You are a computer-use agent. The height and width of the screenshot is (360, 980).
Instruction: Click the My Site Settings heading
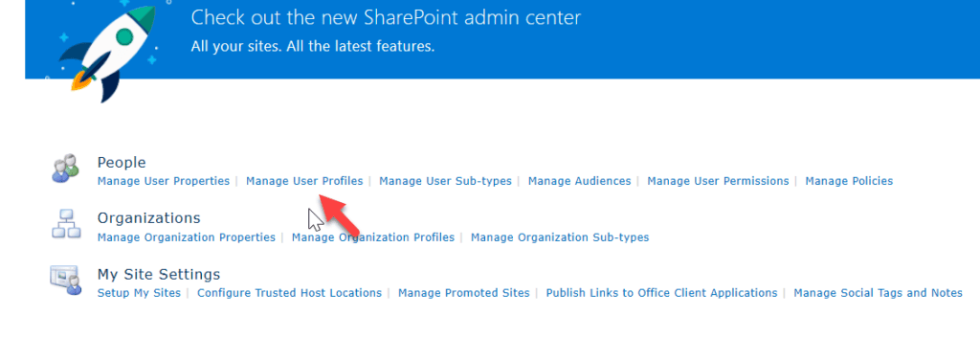pyautogui.click(x=159, y=275)
